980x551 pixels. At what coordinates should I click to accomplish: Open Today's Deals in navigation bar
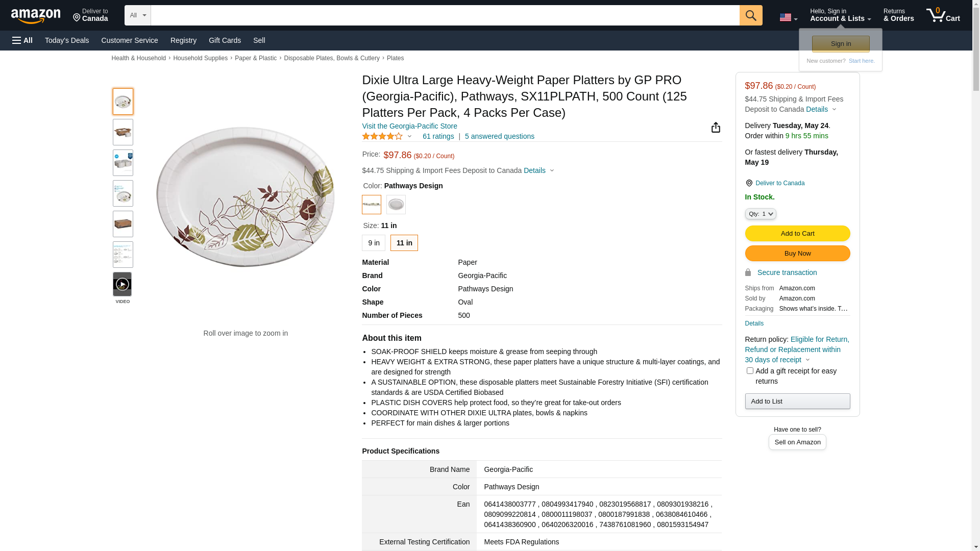click(67, 40)
